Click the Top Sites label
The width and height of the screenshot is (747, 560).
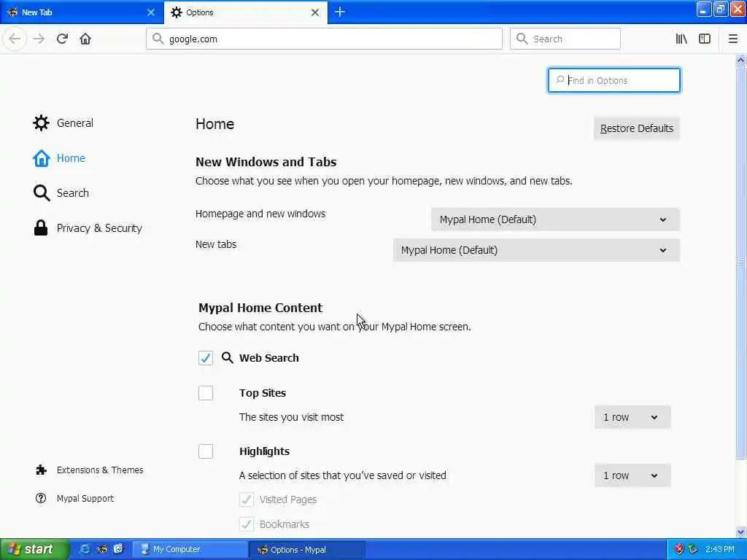pos(263,393)
